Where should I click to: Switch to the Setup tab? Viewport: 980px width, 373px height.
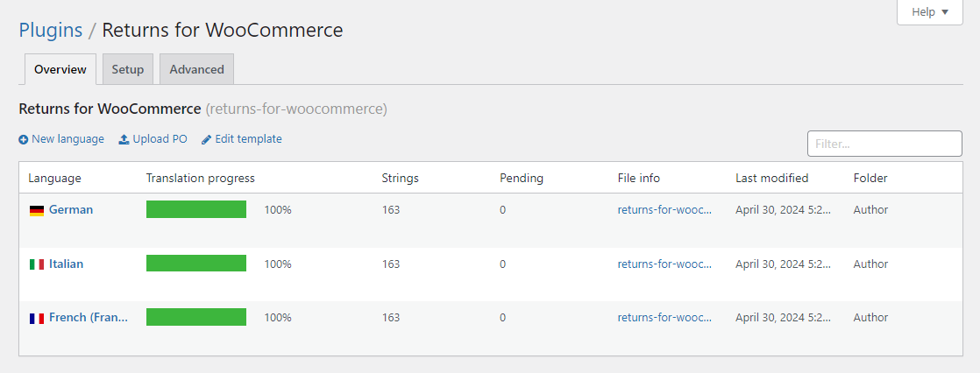click(x=127, y=69)
